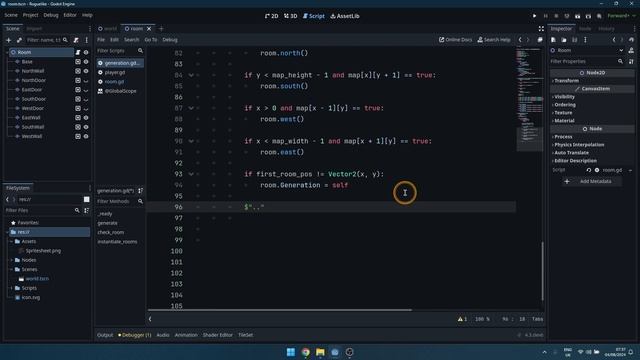The height and width of the screenshot is (360, 640).
Task: Sort files icon in FileSystem dock
Action: click(87, 210)
